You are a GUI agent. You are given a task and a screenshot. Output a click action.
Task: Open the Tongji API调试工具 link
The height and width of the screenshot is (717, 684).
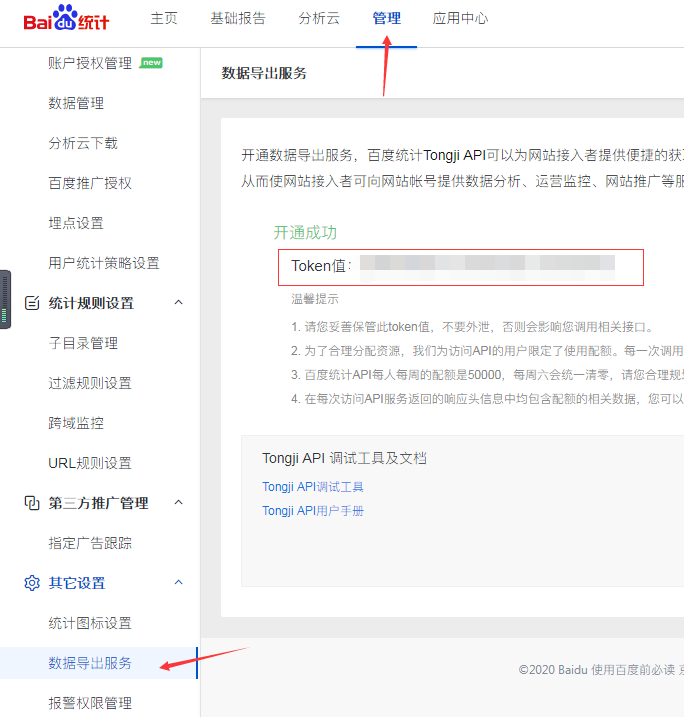tap(313, 487)
